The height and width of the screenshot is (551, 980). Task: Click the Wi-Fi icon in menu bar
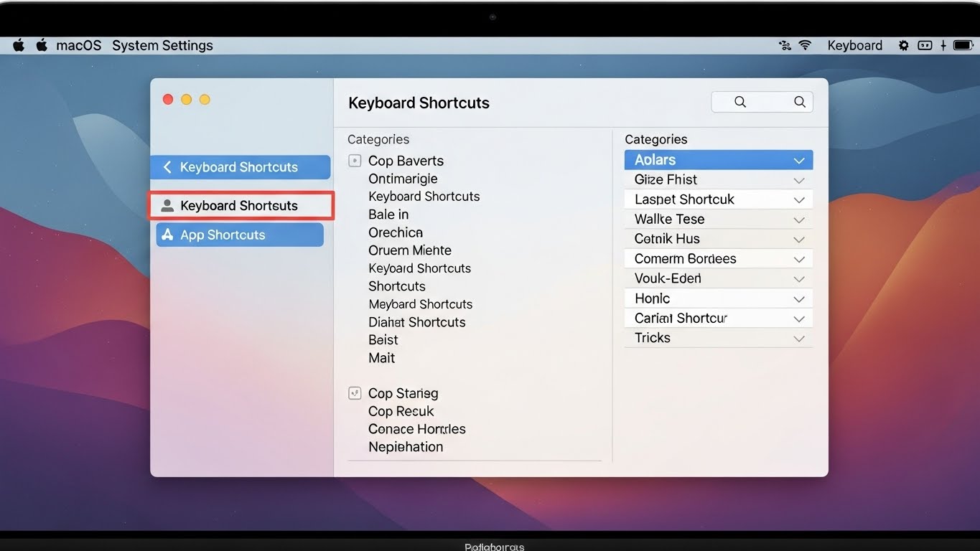point(805,45)
